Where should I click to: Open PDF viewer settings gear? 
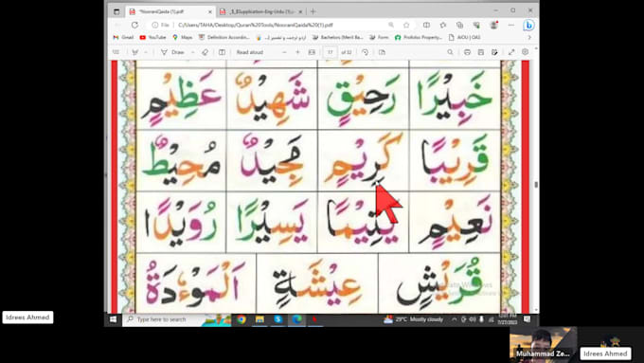pyautogui.click(x=525, y=52)
